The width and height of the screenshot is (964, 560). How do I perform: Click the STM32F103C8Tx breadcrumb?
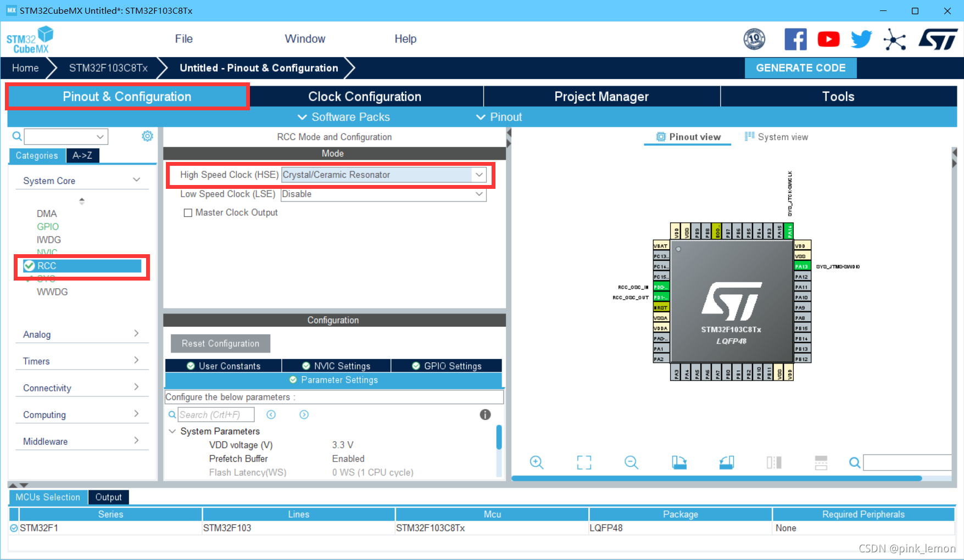click(108, 68)
